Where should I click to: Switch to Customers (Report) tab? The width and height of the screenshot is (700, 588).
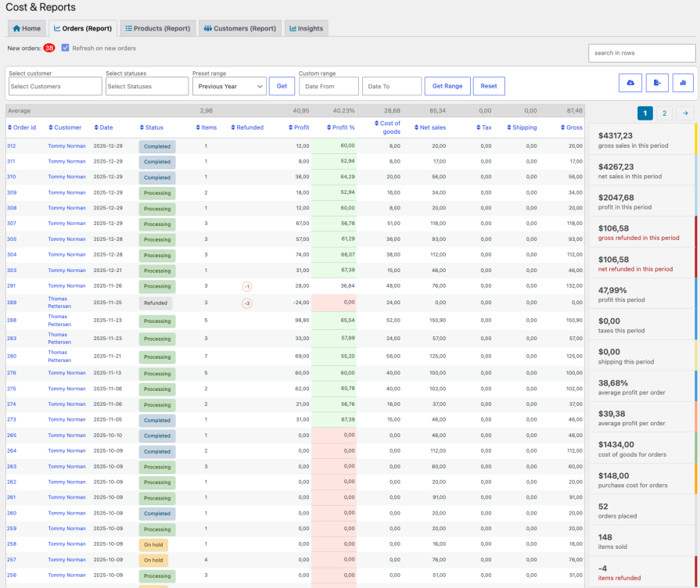[x=240, y=28]
